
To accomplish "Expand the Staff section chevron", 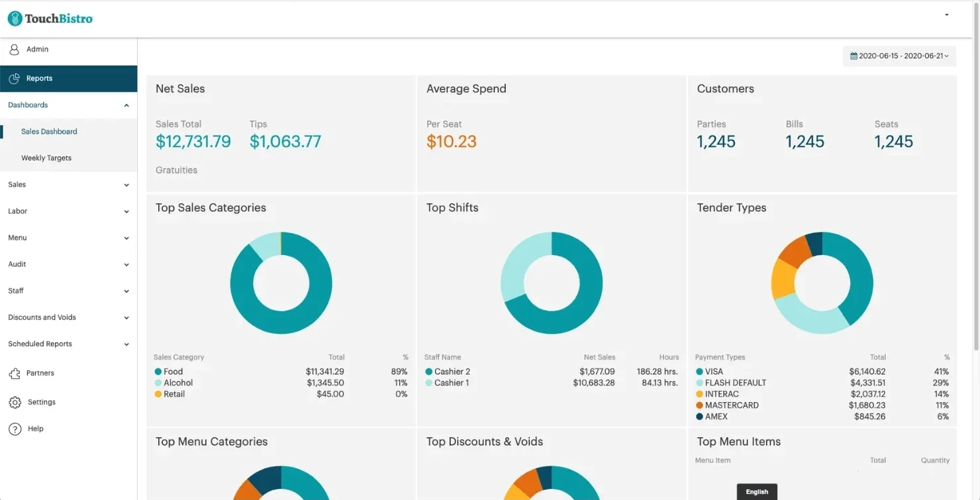I will click(x=126, y=291).
